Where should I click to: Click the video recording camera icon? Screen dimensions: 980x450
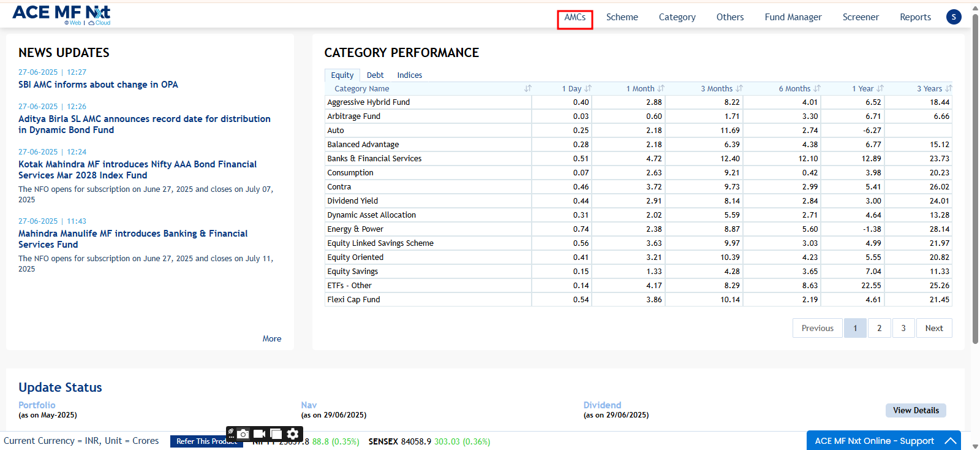coord(259,434)
